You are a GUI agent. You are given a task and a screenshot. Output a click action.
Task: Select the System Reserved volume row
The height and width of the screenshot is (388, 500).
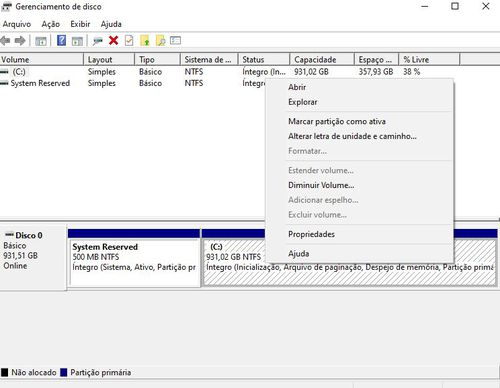coord(40,83)
